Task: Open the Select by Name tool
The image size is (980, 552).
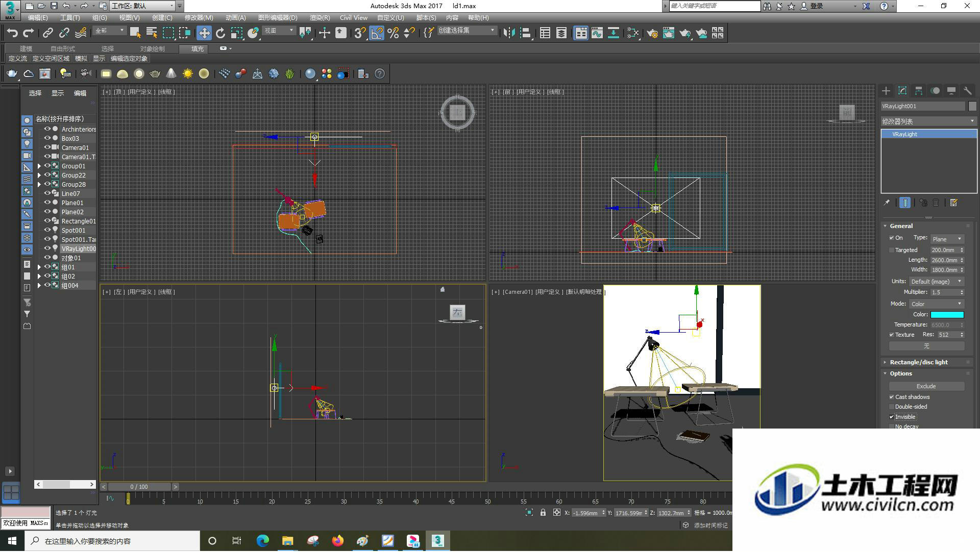Action: coord(152,33)
